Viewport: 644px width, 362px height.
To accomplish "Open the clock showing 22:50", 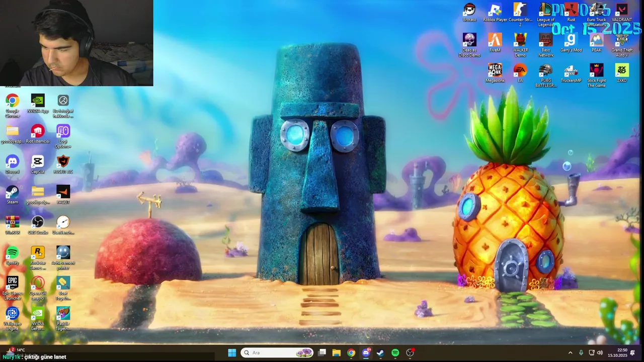I will [x=618, y=353].
